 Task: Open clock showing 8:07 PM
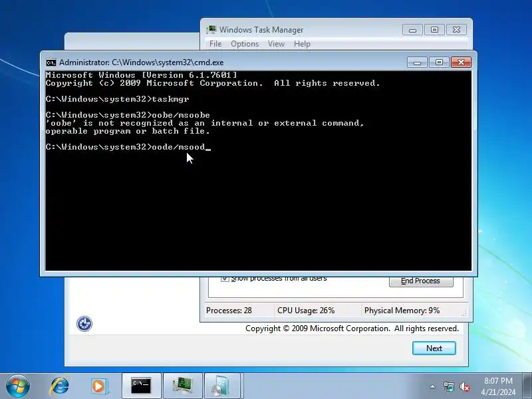(498, 386)
